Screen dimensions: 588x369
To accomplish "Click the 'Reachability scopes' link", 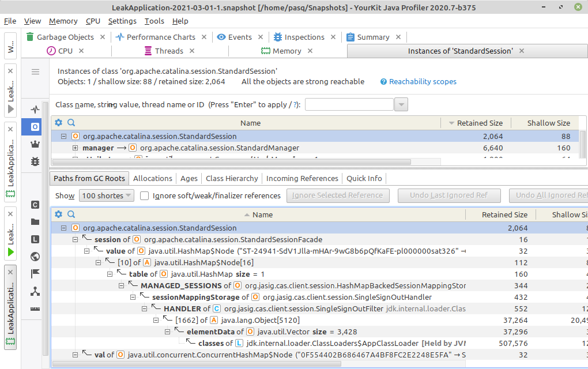I will click(423, 81).
